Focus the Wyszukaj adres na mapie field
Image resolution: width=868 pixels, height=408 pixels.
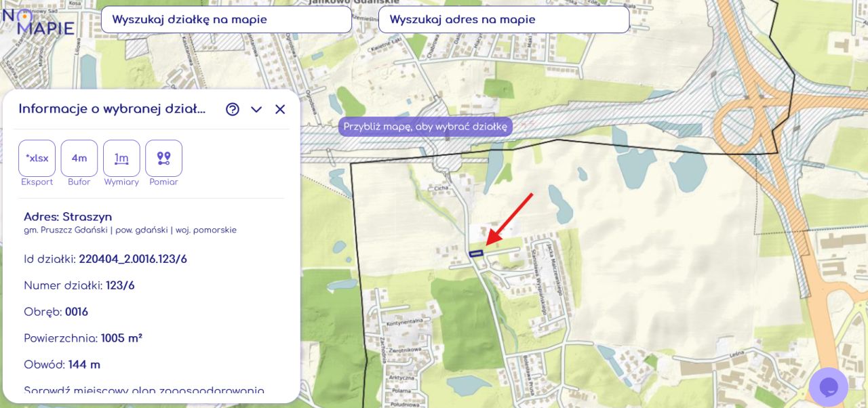[504, 20]
